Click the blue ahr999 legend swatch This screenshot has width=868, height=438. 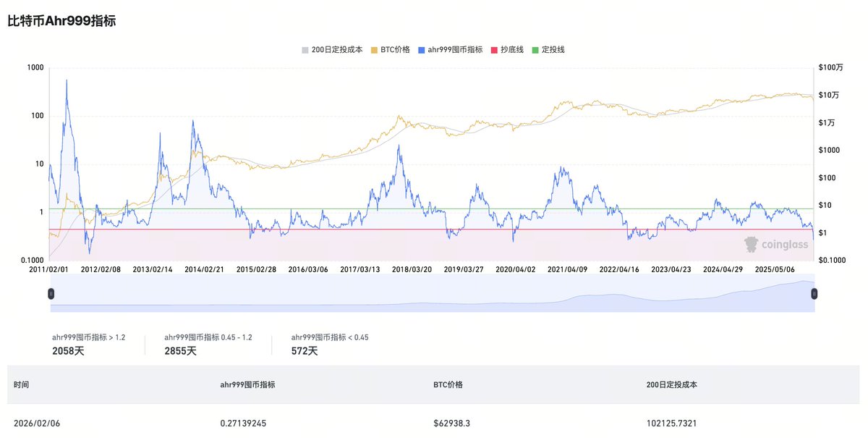point(422,50)
